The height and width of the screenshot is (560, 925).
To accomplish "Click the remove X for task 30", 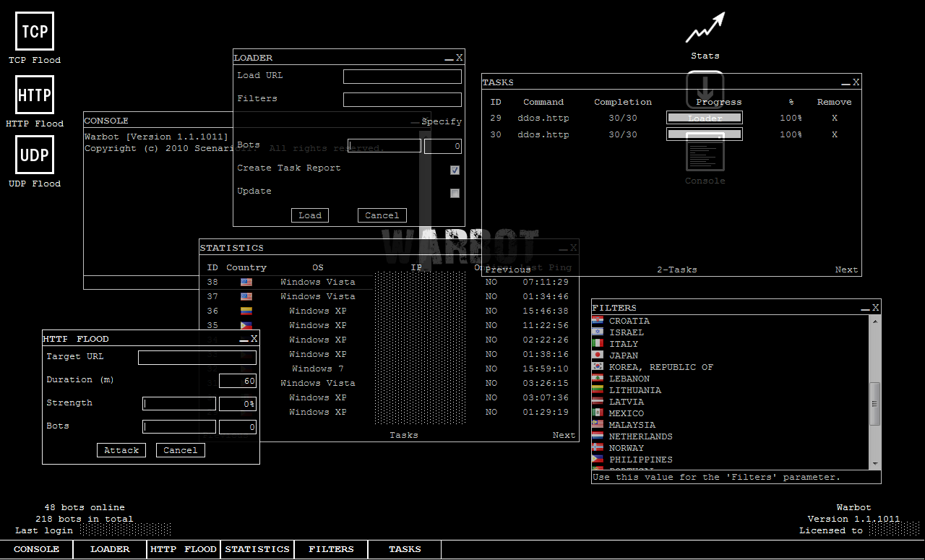I will [834, 134].
